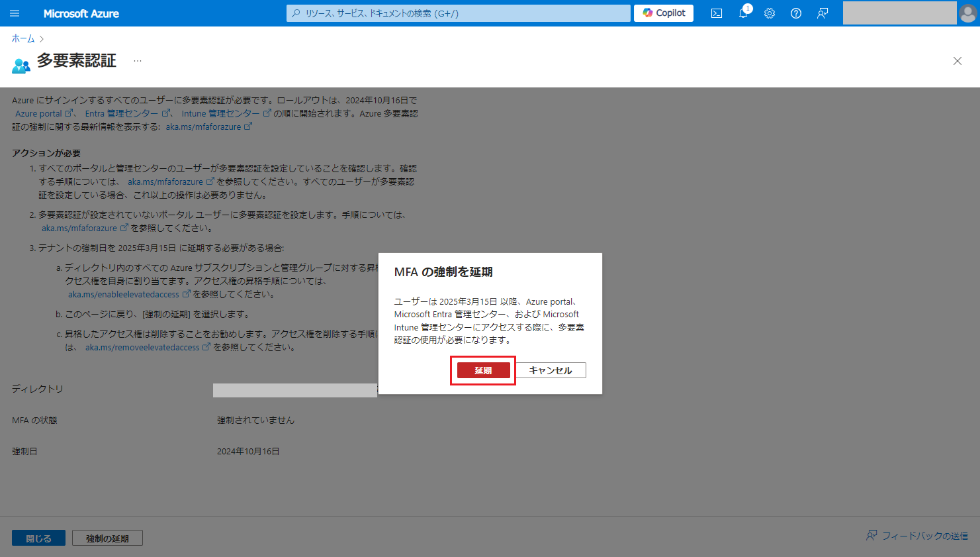Navigate to ホーム via breadcrumb

coord(22,38)
